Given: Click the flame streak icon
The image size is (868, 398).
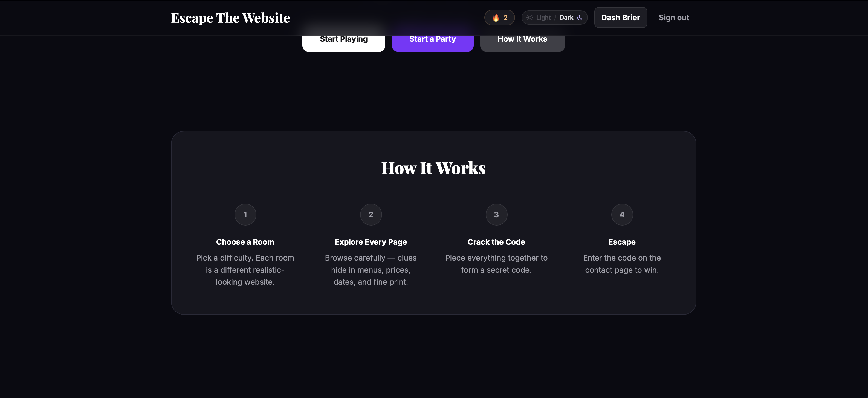Looking at the screenshot, I should click(x=496, y=18).
